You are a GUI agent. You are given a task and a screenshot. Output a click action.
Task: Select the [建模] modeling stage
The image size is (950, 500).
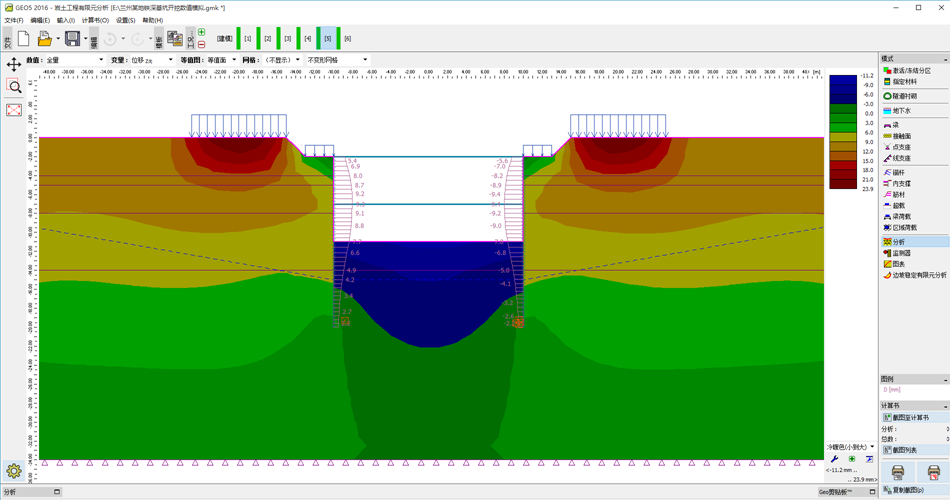tap(225, 39)
